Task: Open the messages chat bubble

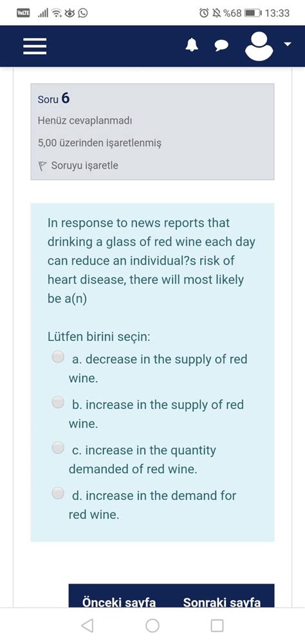Action: (x=221, y=46)
